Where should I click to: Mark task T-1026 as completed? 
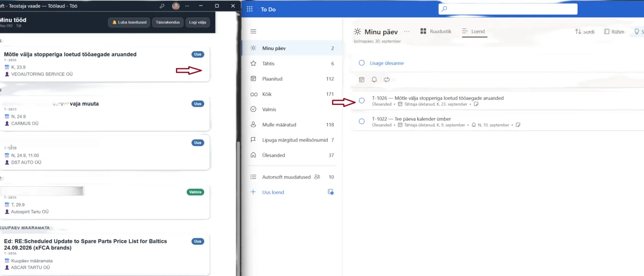[x=362, y=101]
